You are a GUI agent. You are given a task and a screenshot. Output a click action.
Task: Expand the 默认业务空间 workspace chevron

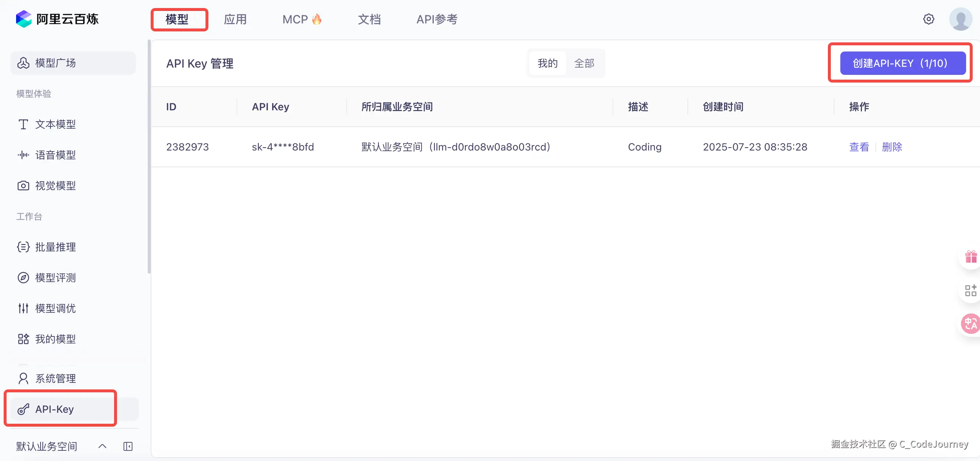102,446
